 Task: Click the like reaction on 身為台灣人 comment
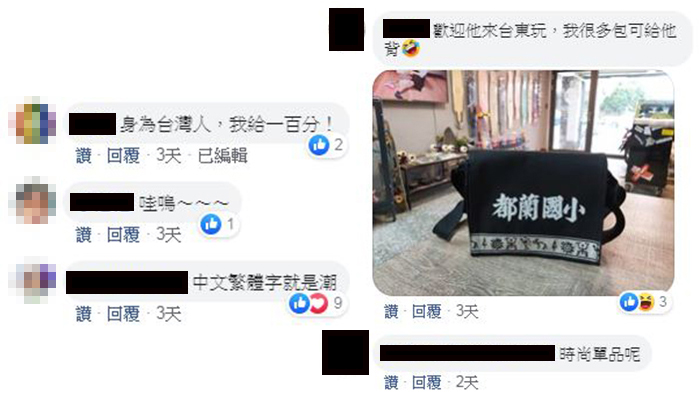[x=319, y=145]
